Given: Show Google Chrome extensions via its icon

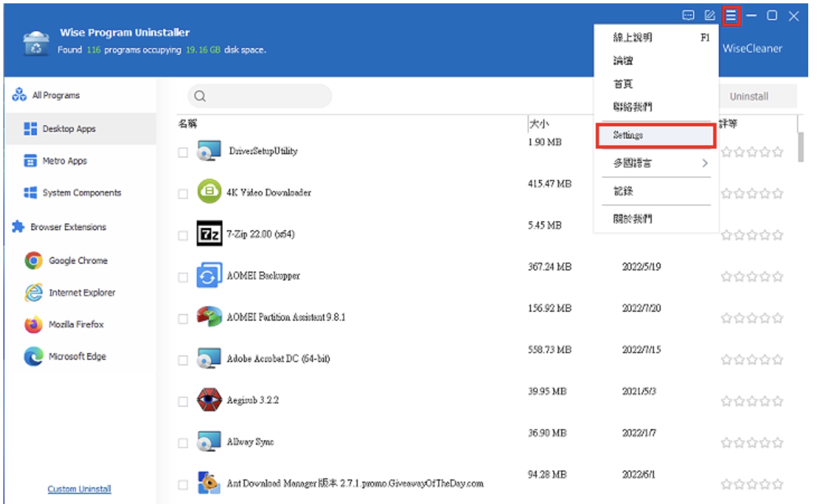Looking at the screenshot, I should (x=34, y=260).
